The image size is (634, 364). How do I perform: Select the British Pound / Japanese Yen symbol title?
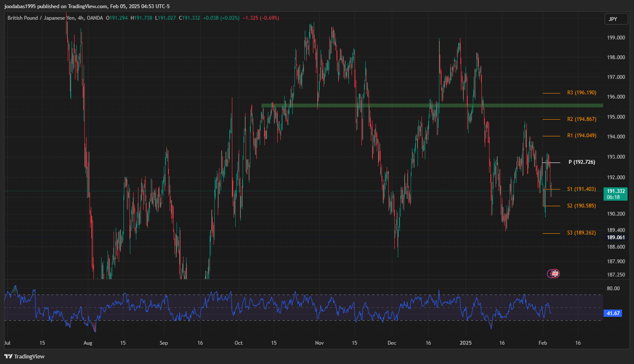pos(41,18)
